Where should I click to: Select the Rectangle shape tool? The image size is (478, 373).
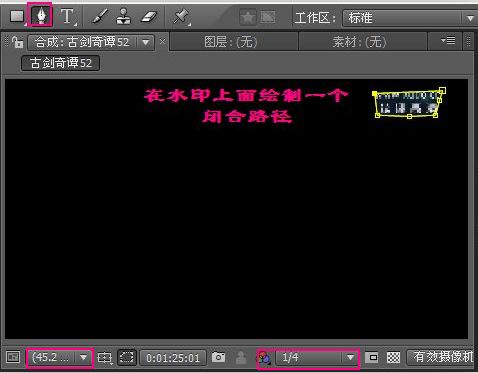pos(17,16)
